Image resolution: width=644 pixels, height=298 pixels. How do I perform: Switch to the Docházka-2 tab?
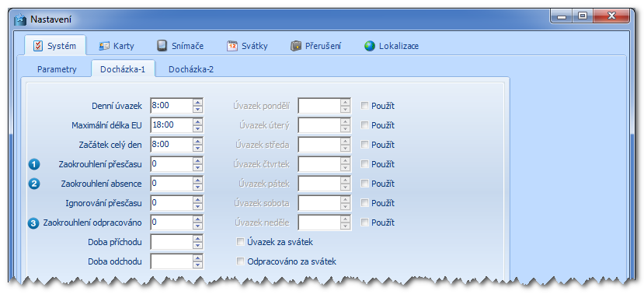pos(191,69)
